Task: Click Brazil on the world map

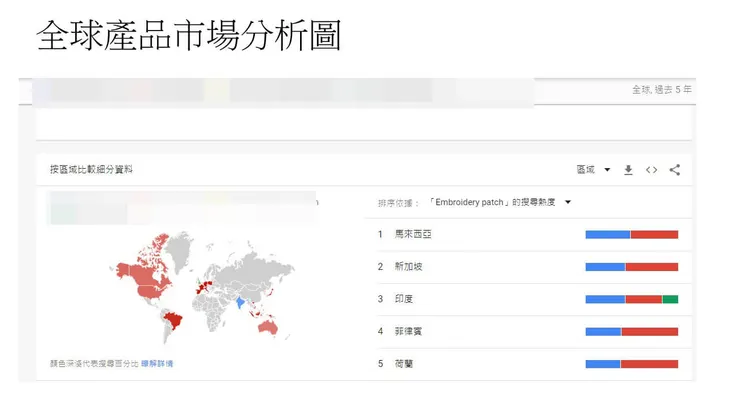Action: (x=174, y=320)
